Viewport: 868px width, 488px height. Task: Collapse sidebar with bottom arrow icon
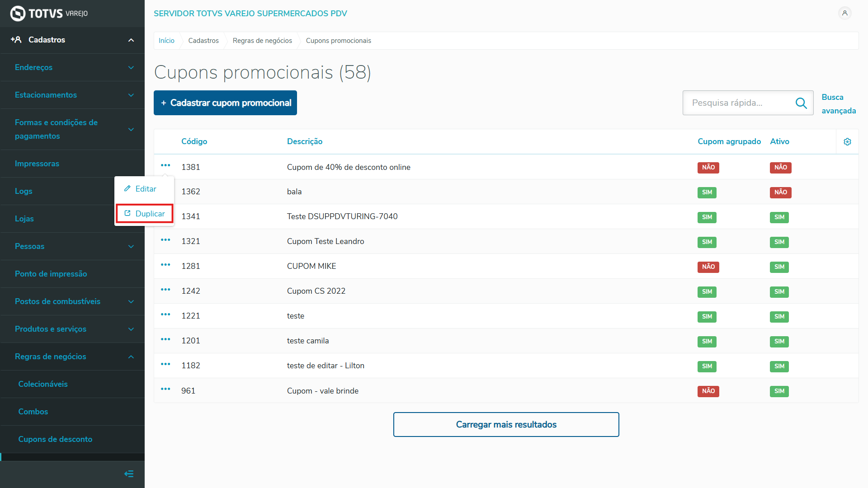click(x=129, y=474)
